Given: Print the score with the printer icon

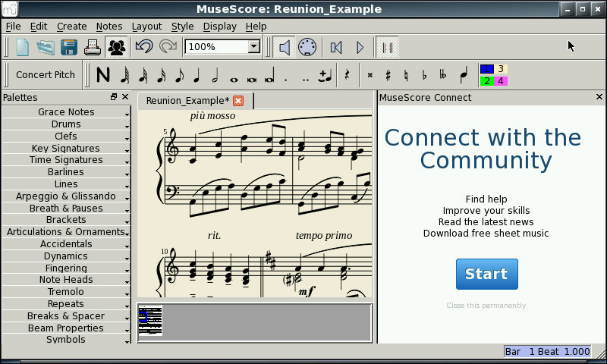Looking at the screenshot, I should pos(93,47).
